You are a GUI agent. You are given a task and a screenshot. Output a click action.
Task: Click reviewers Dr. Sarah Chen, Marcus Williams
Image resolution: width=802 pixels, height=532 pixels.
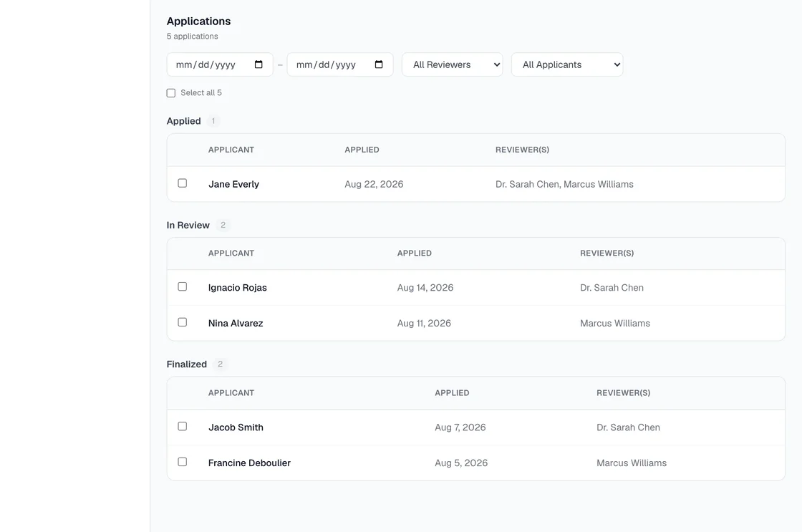564,184
